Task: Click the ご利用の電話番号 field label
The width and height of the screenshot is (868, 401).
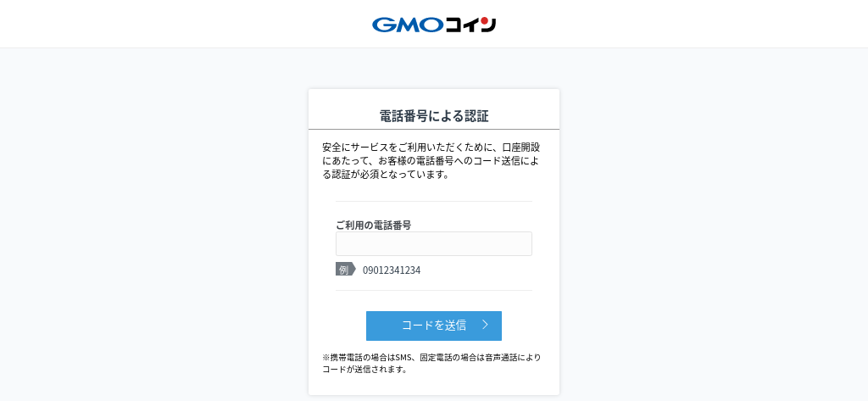Action: pos(373,225)
